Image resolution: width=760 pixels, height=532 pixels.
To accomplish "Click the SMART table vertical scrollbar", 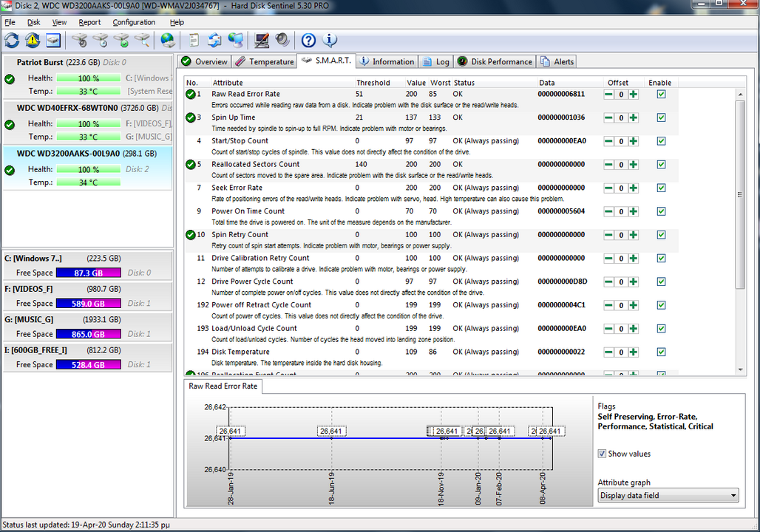I will 740,194.
